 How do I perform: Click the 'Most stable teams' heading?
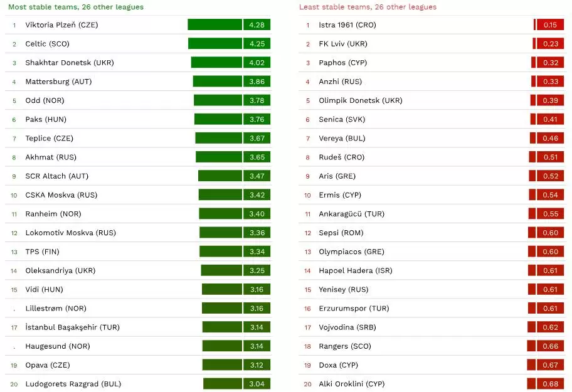pos(75,7)
